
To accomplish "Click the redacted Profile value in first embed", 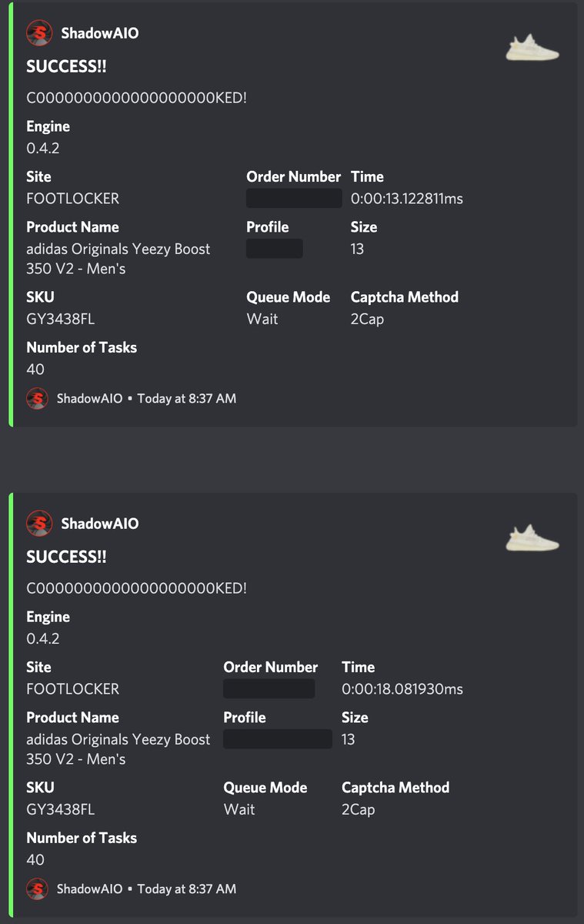I will click(275, 248).
